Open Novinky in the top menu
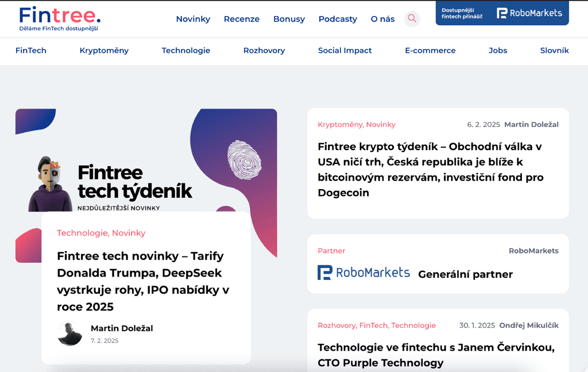The image size is (588, 372). [193, 19]
